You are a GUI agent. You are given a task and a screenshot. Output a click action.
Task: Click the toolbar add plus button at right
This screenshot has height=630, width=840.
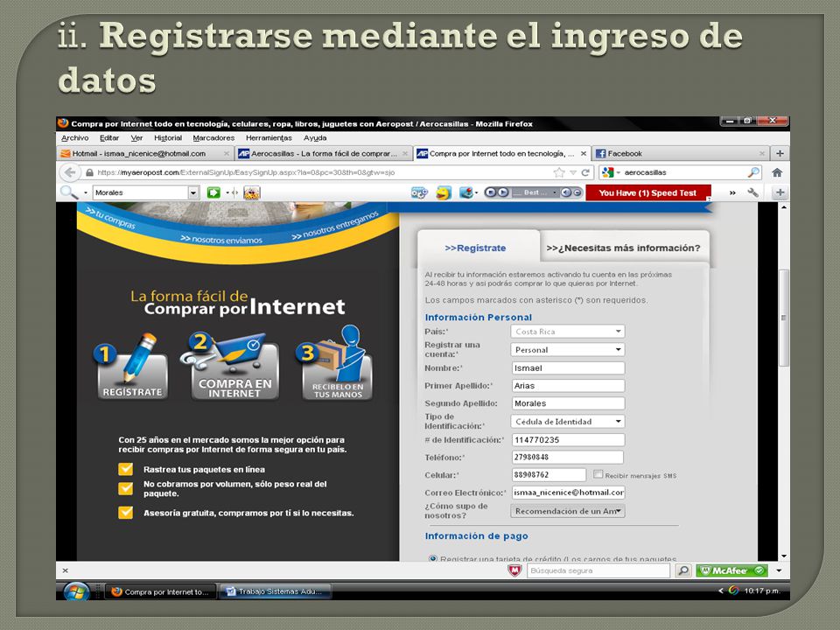[x=780, y=192]
